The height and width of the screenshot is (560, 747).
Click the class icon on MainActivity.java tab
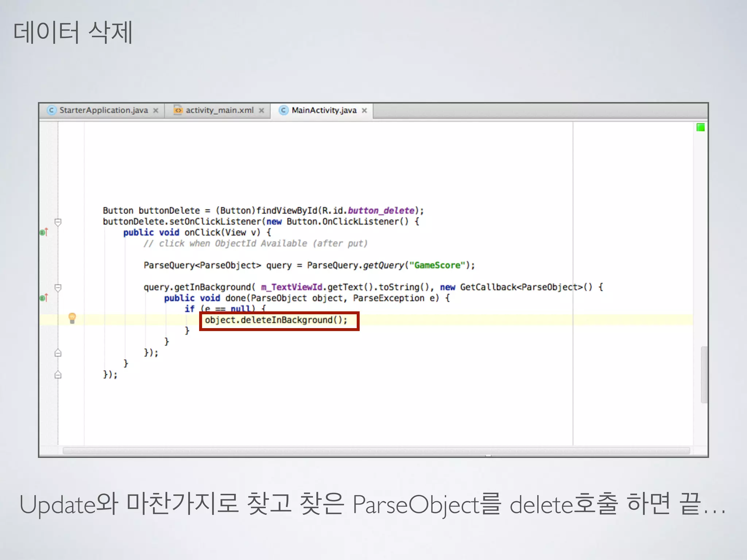point(283,110)
